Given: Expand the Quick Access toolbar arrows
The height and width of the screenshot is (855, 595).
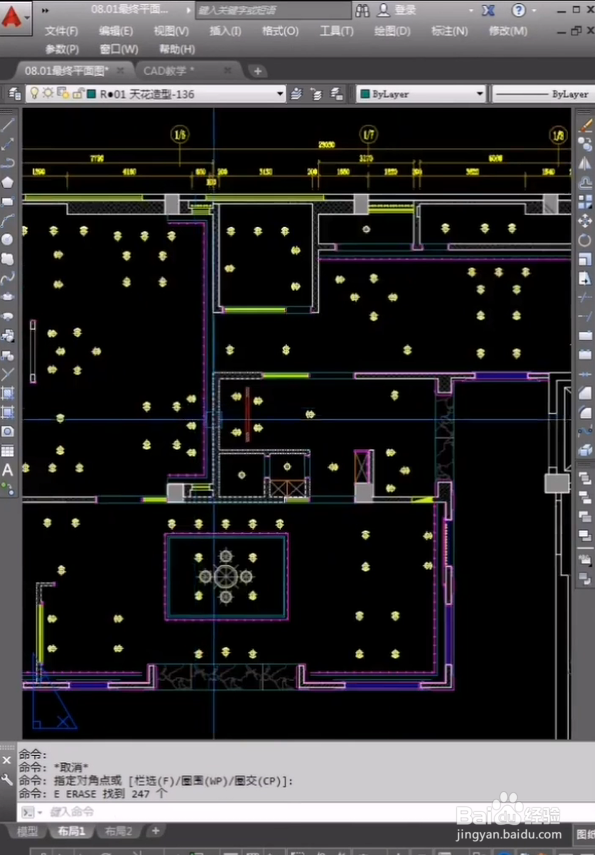Looking at the screenshot, I should (45, 10).
